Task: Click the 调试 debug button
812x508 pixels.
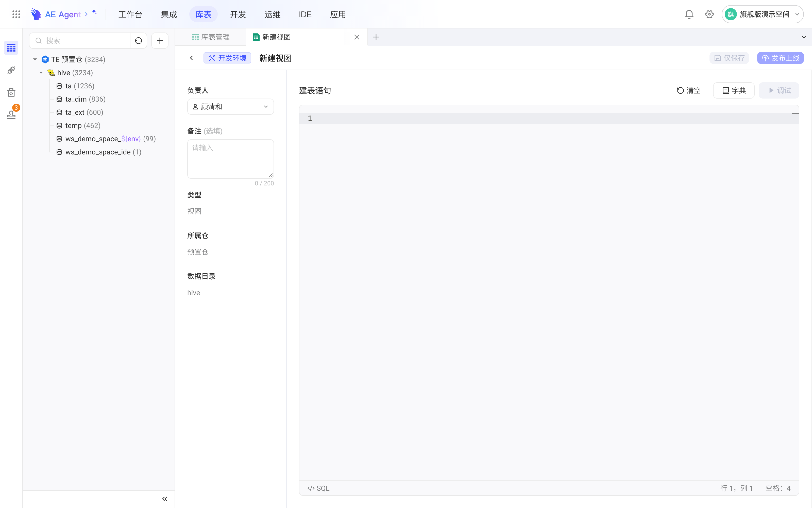Action: click(x=779, y=90)
